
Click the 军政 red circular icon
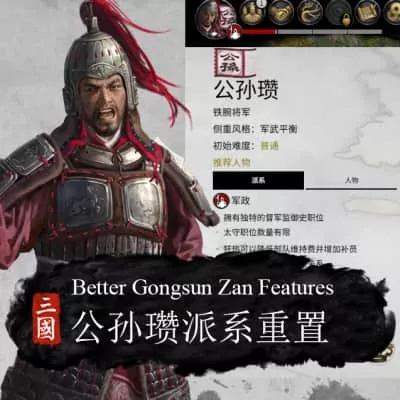click(x=221, y=200)
